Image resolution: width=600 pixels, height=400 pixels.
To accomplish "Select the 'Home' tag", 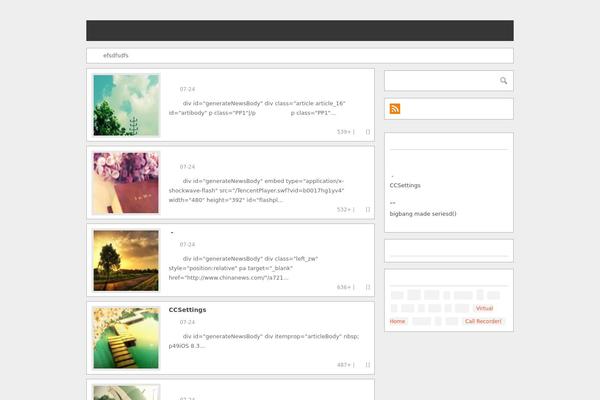I will point(397,321).
